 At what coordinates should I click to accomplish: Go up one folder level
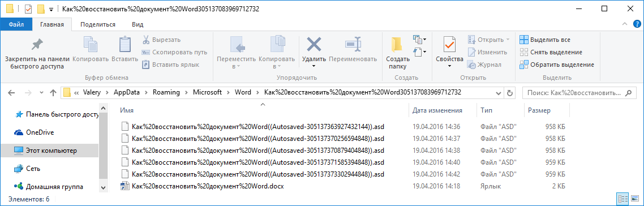(x=53, y=92)
